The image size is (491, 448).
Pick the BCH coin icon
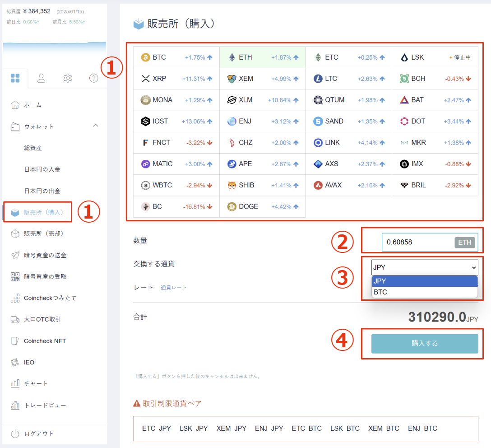[x=404, y=79]
